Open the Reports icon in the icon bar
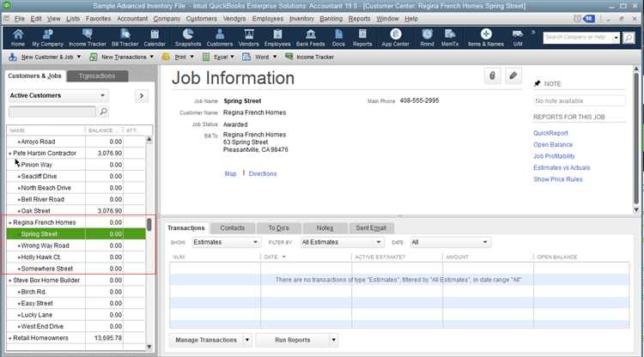 click(362, 38)
